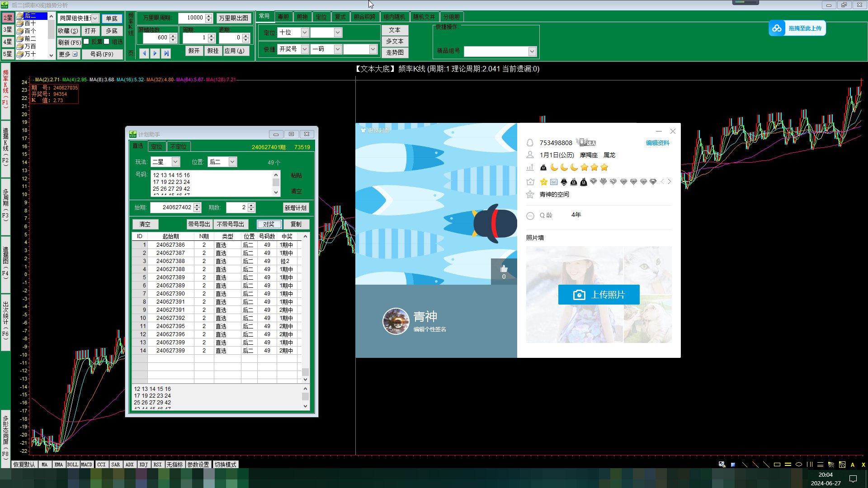Viewport: 868px width, 488px height.
Task: Click the magnifier zoom tool icon
Action: pos(722,465)
